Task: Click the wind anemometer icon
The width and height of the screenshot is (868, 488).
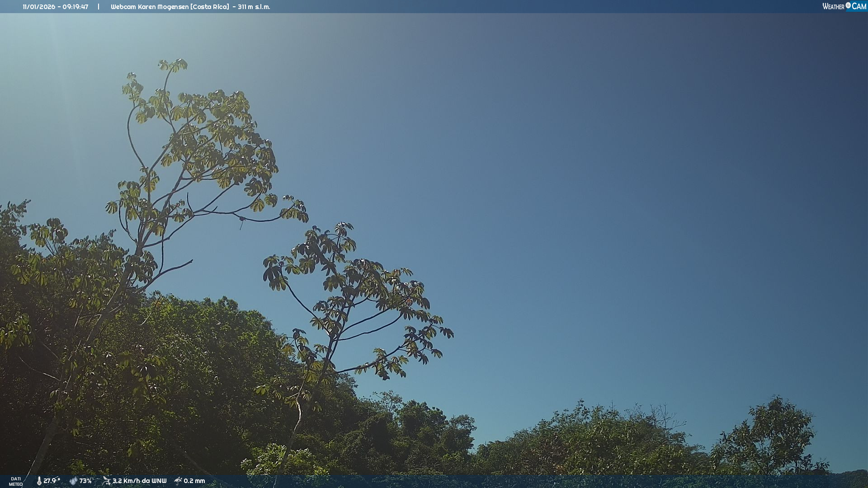Action: pyautogui.click(x=106, y=480)
